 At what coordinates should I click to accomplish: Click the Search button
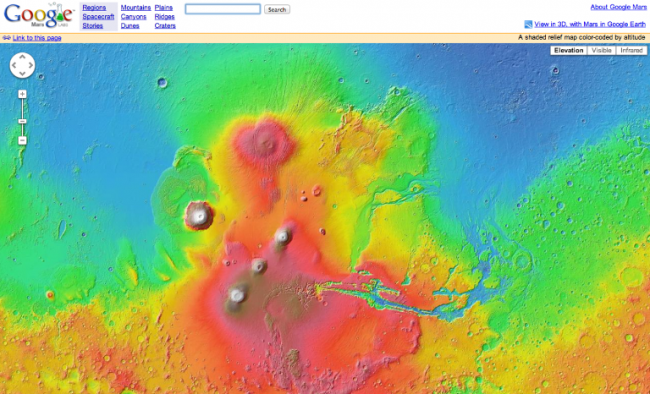tap(277, 10)
